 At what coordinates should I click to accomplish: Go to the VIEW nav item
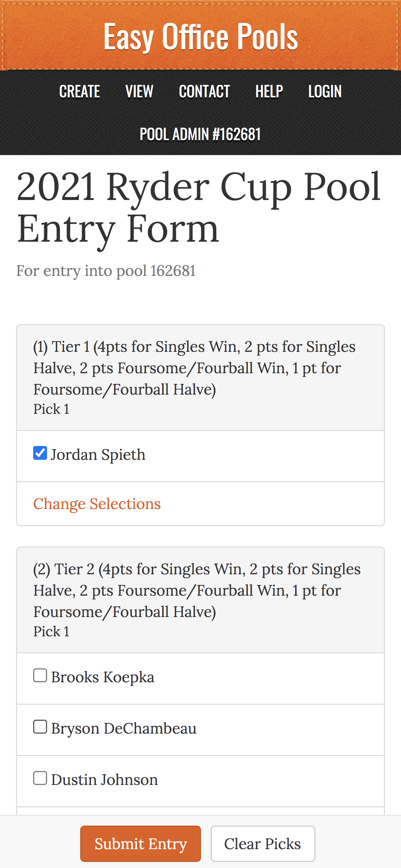coord(139,92)
